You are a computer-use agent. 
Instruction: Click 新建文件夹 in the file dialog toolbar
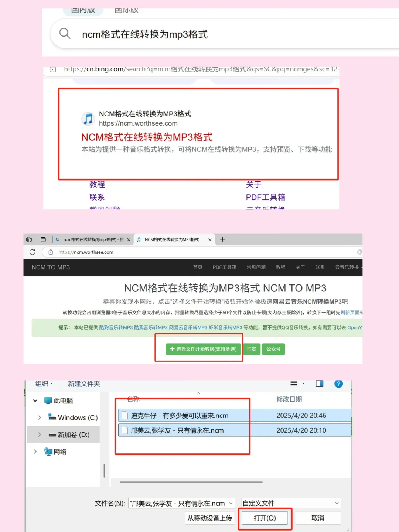pyautogui.click(x=84, y=384)
